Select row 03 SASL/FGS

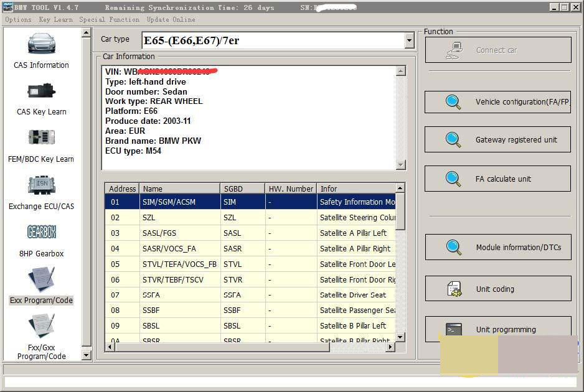pos(250,233)
